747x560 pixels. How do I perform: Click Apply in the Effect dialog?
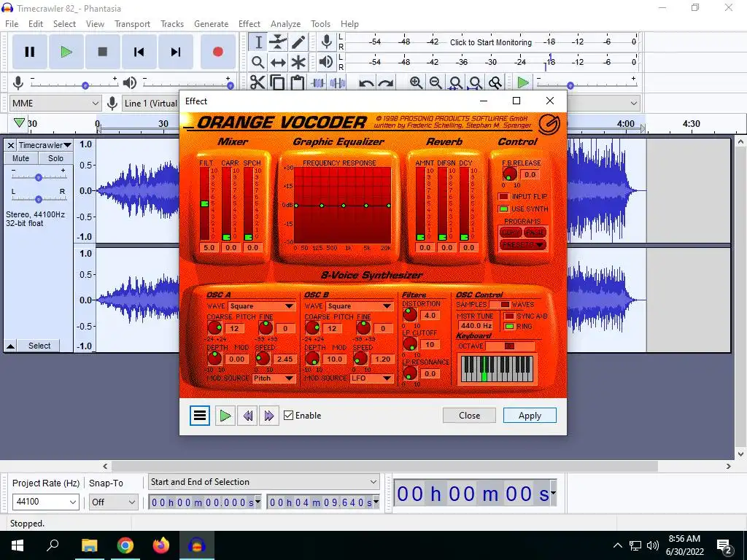click(x=530, y=416)
